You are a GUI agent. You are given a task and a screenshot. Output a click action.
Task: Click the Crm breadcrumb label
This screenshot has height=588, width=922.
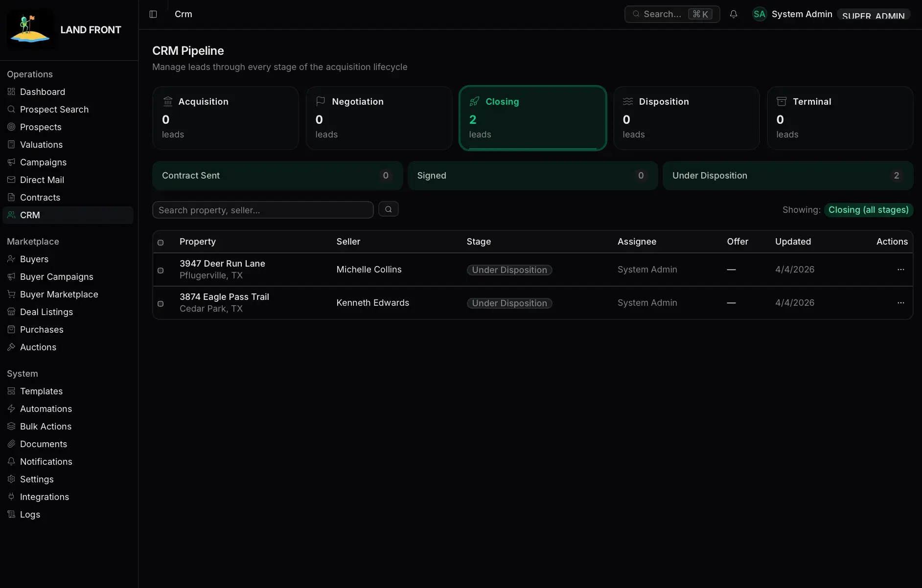click(184, 14)
